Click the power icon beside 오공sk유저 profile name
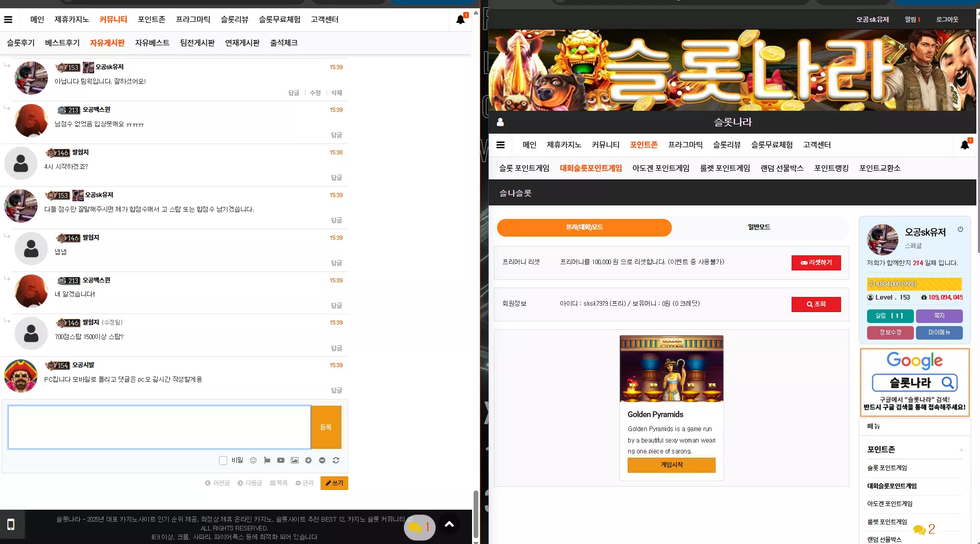Viewport: 980px width, 544px height. (960, 229)
